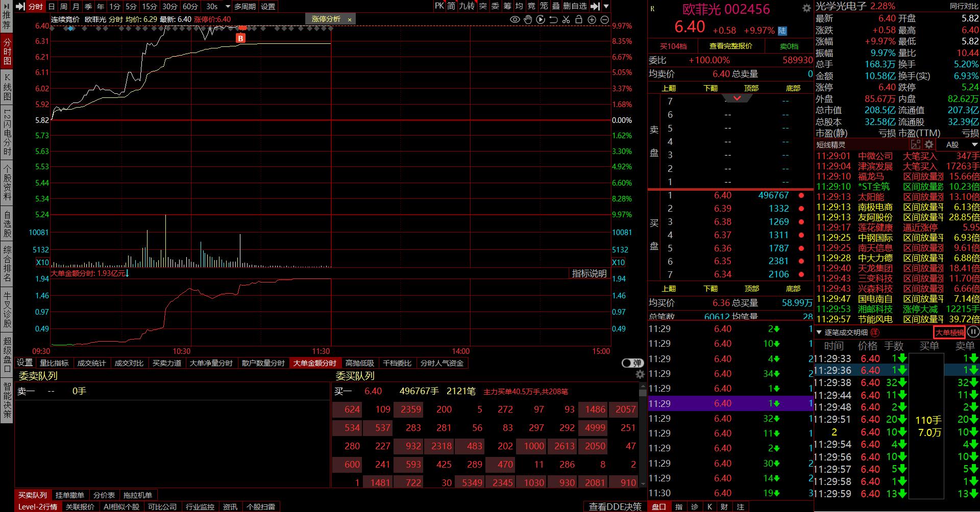The image size is (980, 512).
Task: Click 查看DDE决策 at the bottom
Action: coord(615,506)
